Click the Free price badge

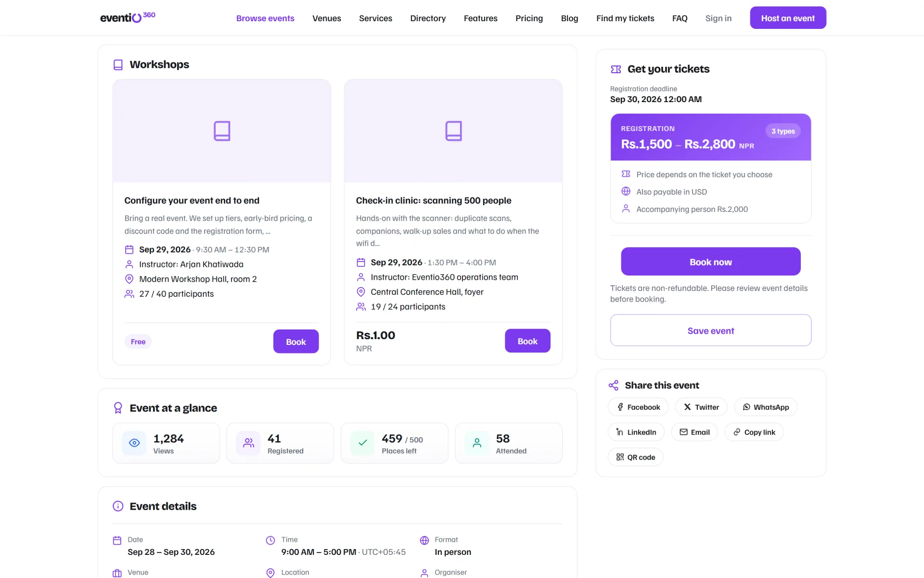point(138,342)
